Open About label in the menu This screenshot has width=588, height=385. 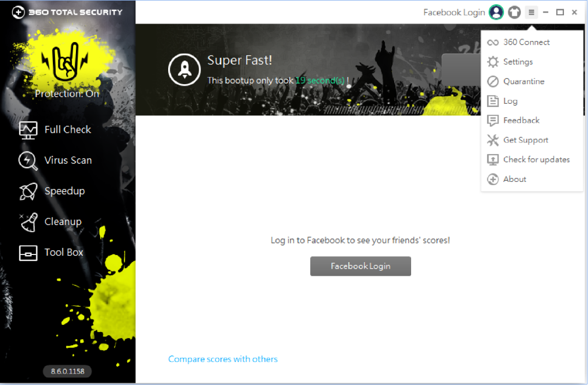[515, 179]
